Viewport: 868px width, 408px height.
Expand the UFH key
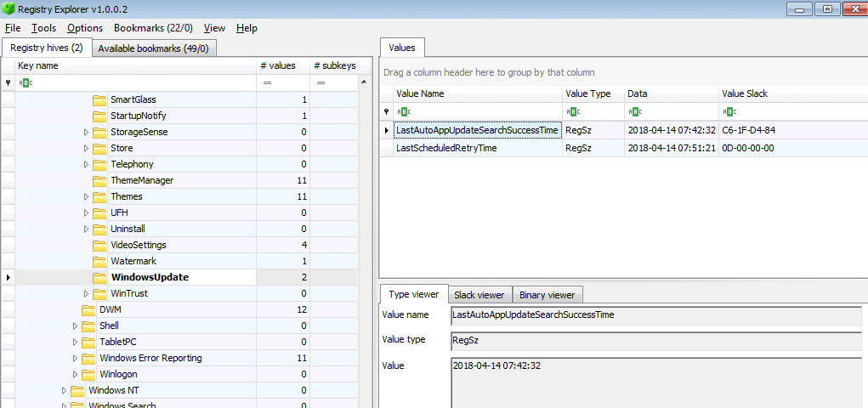coord(86,212)
